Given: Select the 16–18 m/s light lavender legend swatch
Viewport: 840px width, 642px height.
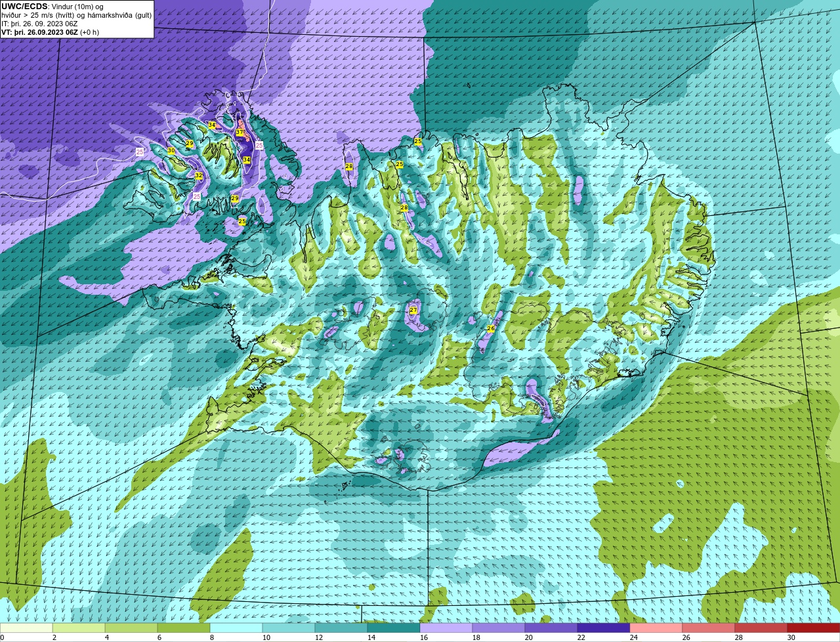Looking at the screenshot, I should (x=446, y=628).
